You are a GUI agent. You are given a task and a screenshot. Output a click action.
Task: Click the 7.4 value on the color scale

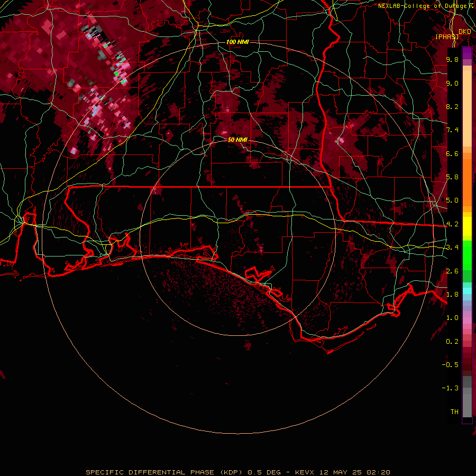(x=452, y=130)
